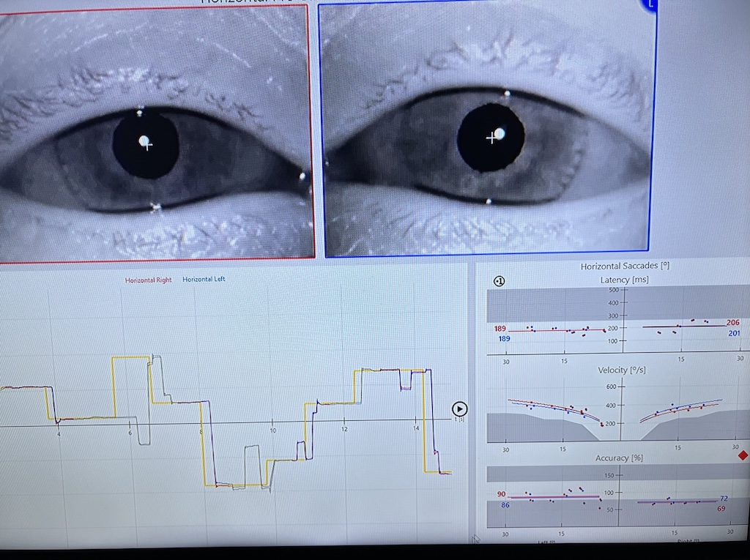Click the red 206 rightward latency value
The height and width of the screenshot is (560, 750).
pyautogui.click(x=733, y=322)
